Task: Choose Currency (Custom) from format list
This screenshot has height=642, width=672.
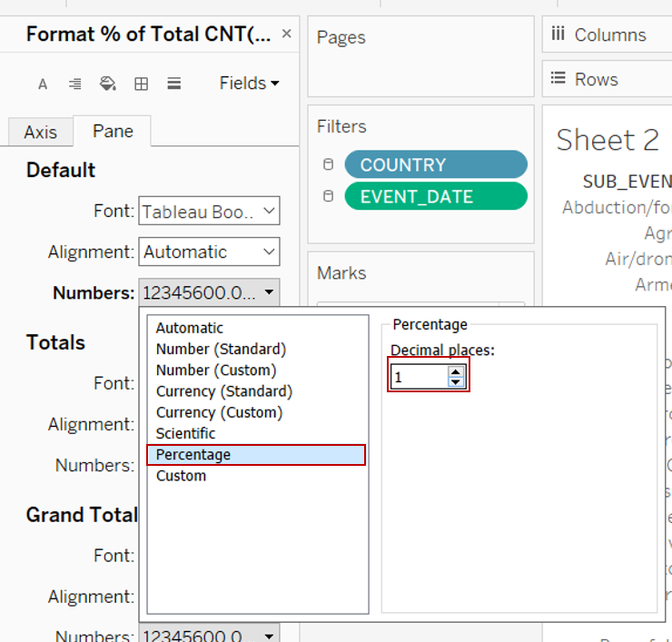Action: point(219,412)
